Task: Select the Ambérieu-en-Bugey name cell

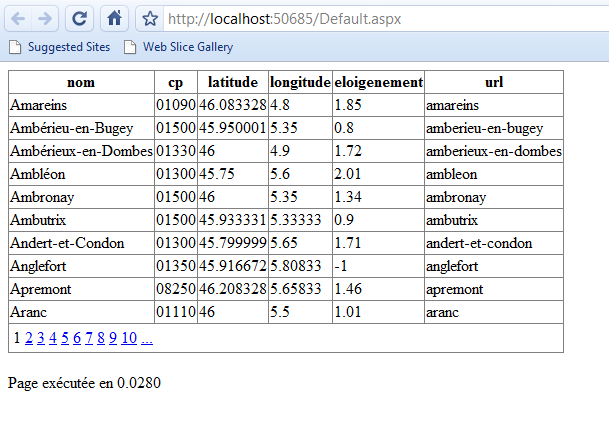Action: tap(81, 128)
